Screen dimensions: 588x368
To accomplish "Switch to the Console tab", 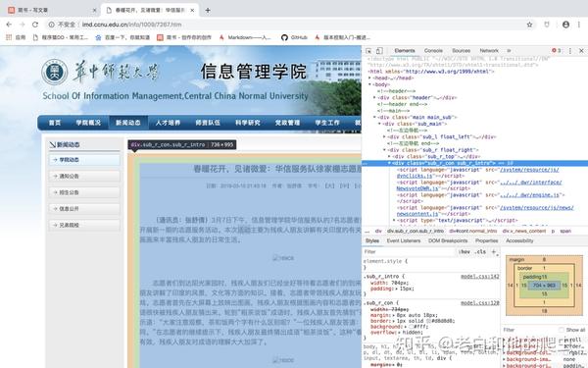I will (433, 51).
